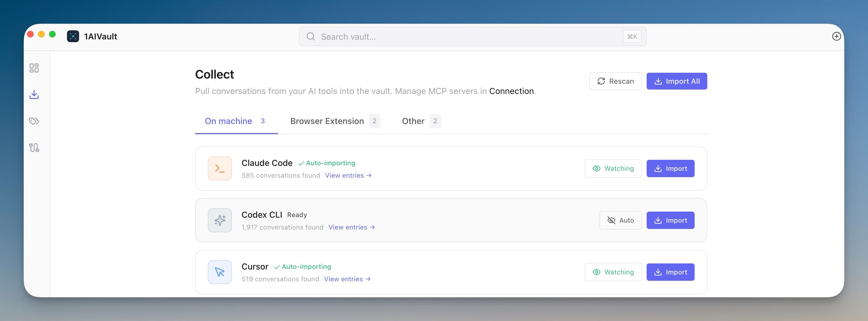Toggle Auto watch for Codex CLI
Screen dimensions: 868x321
pos(620,220)
